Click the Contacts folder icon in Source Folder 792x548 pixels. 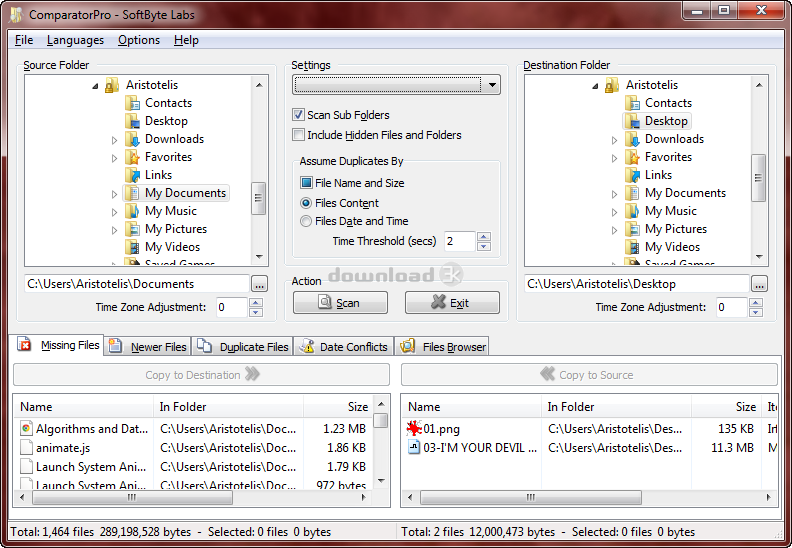pyautogui.click(x=132, y=103)
